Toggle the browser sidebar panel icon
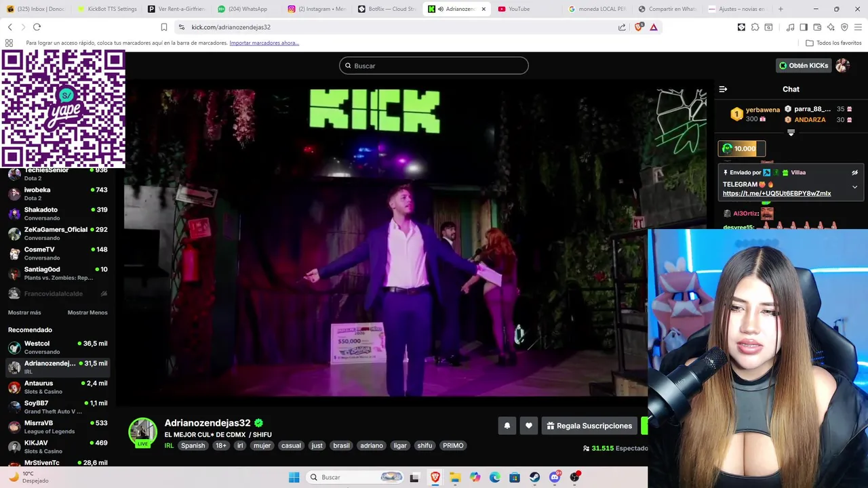868x488 pixels. (804, 27)
